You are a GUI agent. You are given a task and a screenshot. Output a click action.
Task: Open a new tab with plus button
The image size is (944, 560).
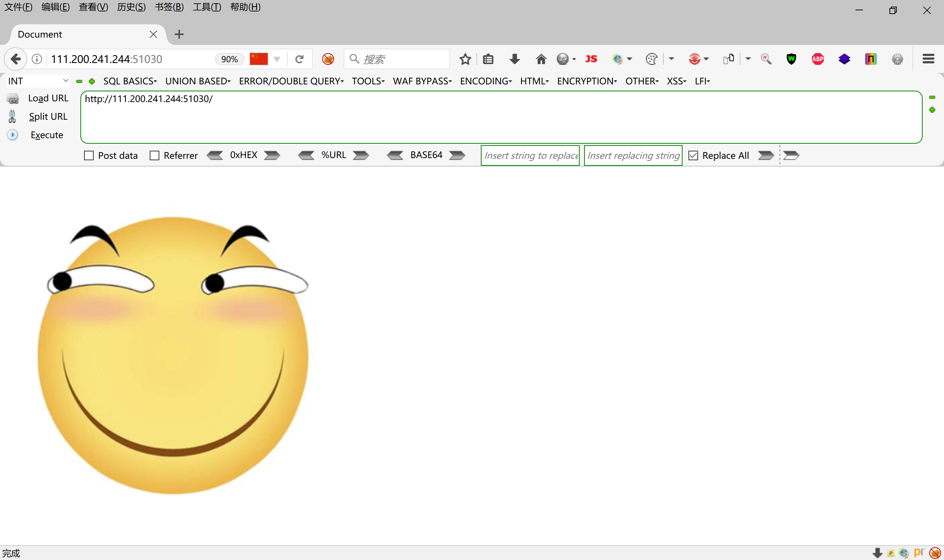point(179,34)
